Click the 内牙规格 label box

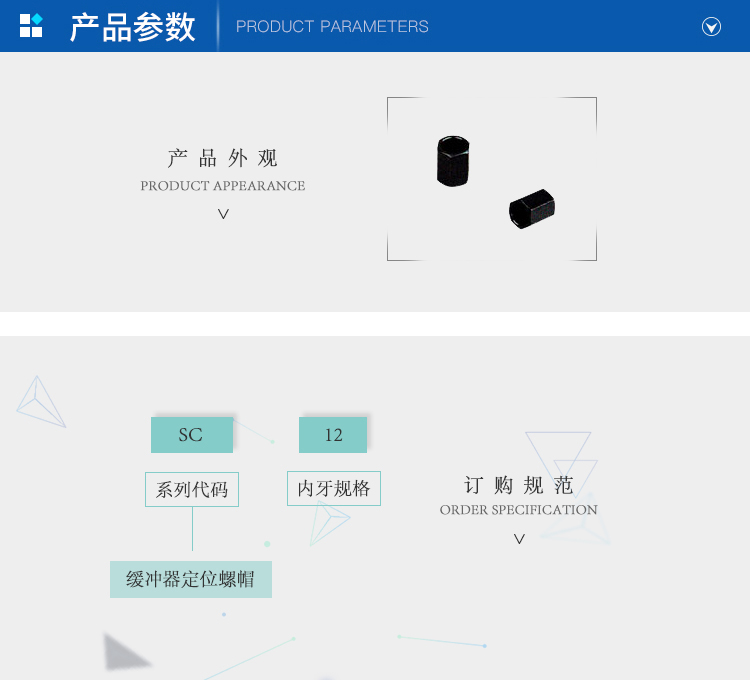coord(334,489)
